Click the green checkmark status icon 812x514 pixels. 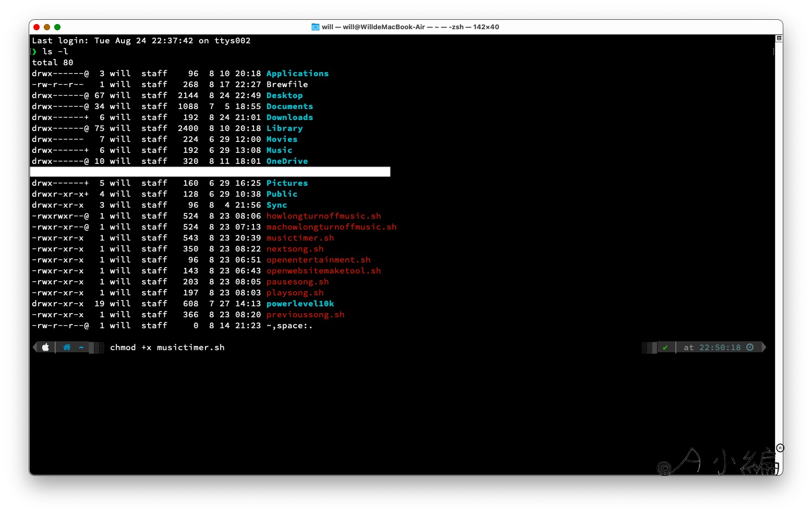pyautogui.click(x=665, y=348)
